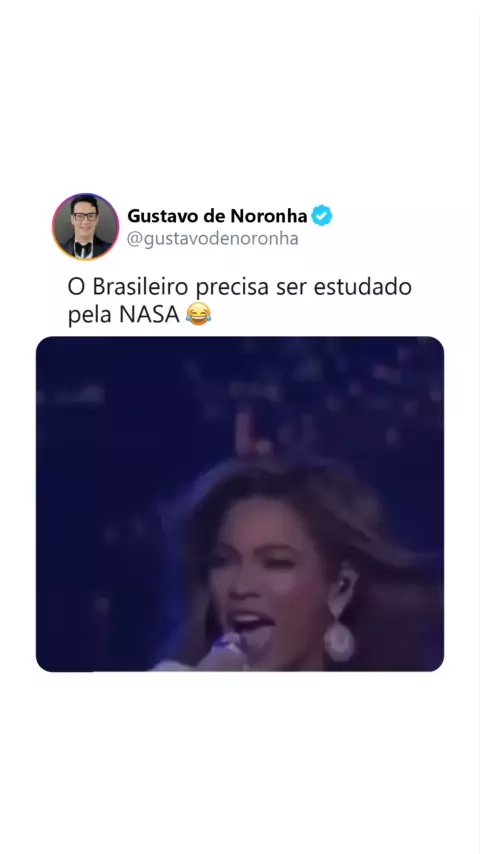Select the tweet text about NASA
Screen dimensions: 480x854
click(240, 301)
